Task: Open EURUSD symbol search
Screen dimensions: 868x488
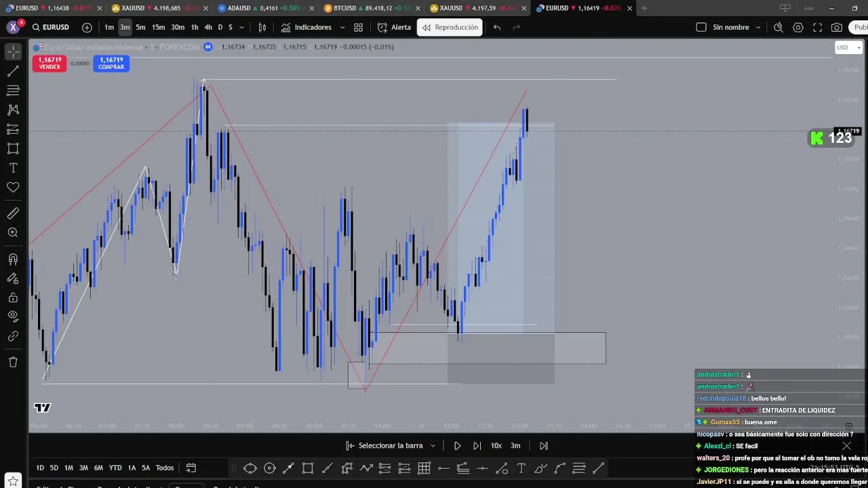Action: (51, 27)
